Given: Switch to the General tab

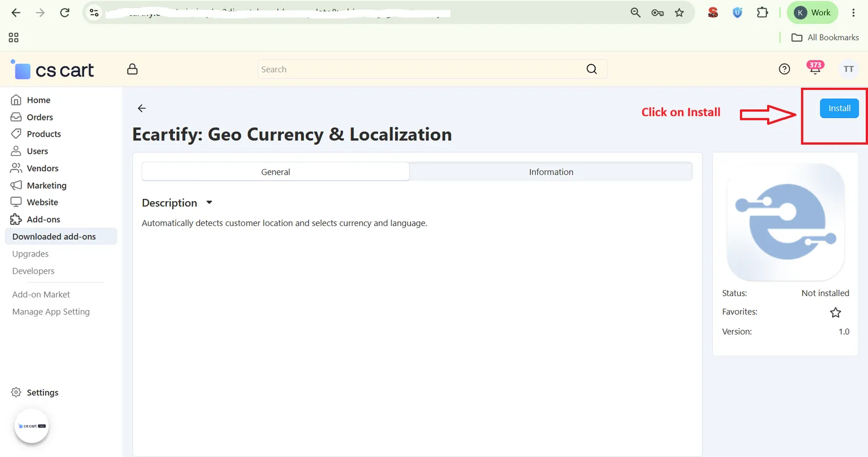Looking at the screenshot, I should point(276,172).
